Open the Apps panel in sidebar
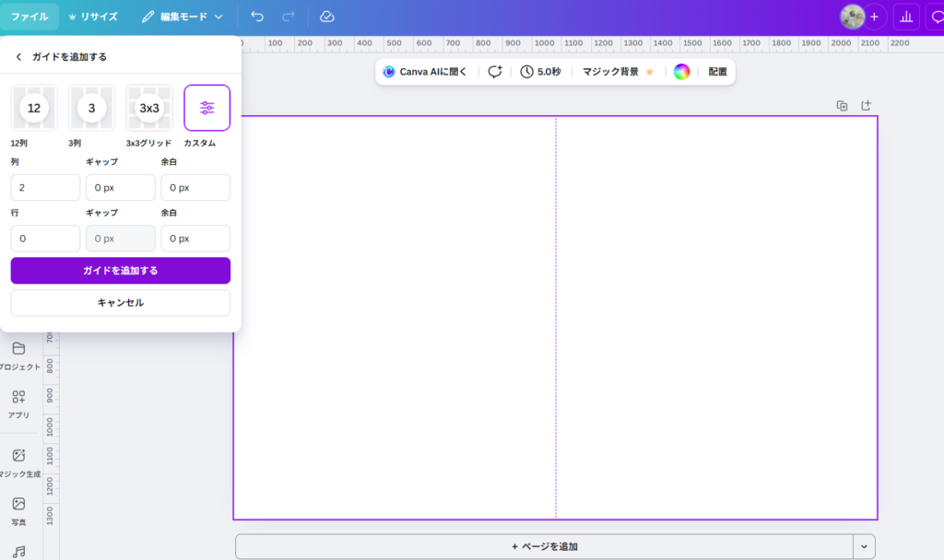 point(18,403)
